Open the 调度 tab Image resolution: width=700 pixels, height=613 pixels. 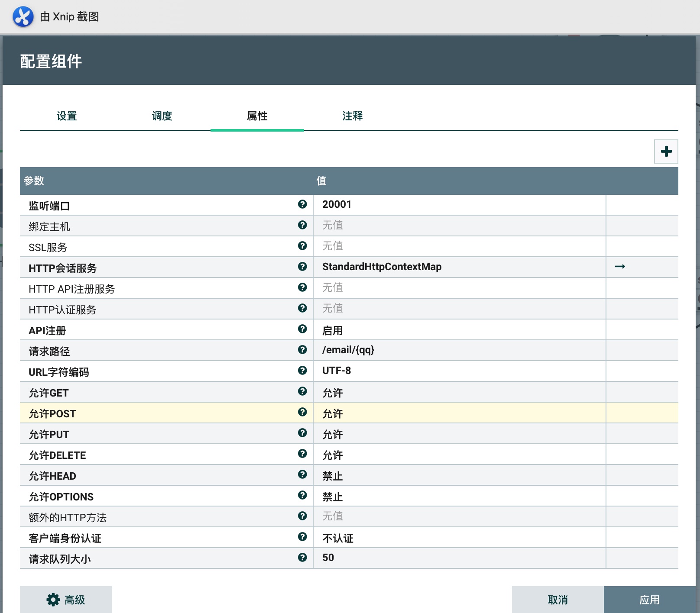point(162,116)
